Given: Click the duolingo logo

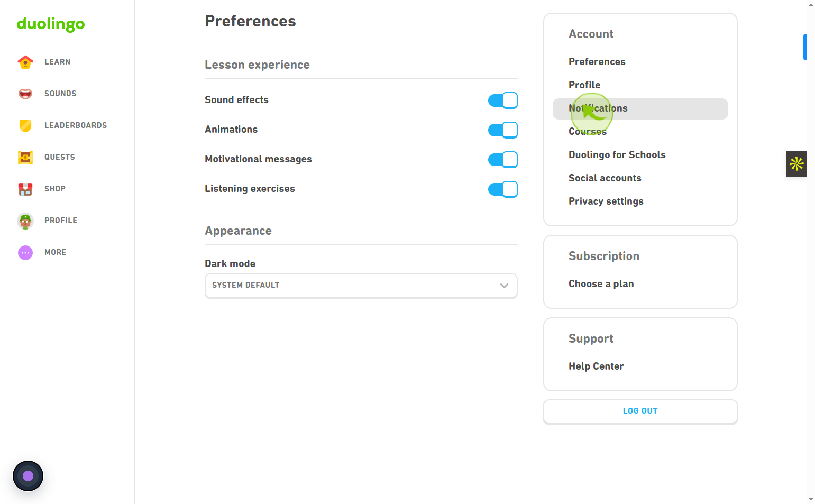Looking at the screenshot, I should point(51,24).
